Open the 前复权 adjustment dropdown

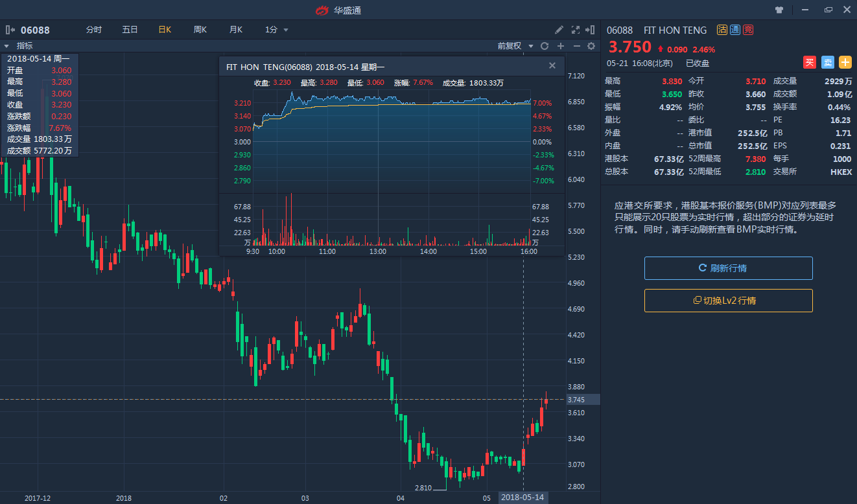pyautogui.click(x=515, y=46)
